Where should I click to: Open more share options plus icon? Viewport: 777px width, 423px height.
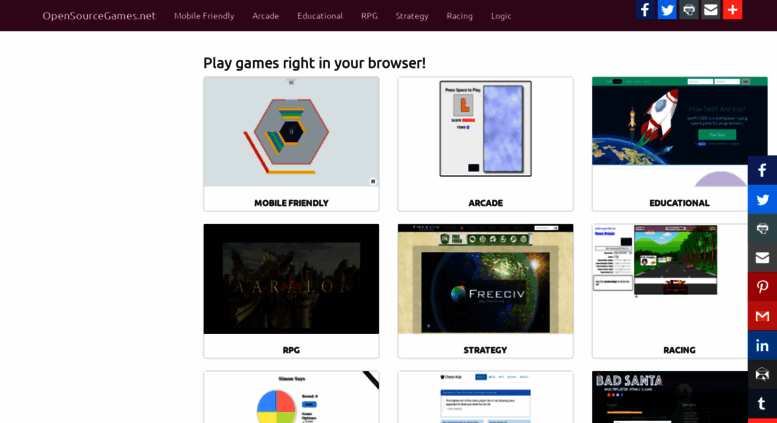click(732, 9)
